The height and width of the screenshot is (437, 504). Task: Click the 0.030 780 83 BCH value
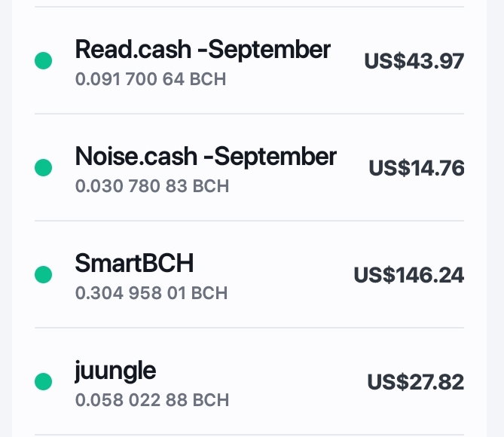pyautogui.click(x=152, y=186)
